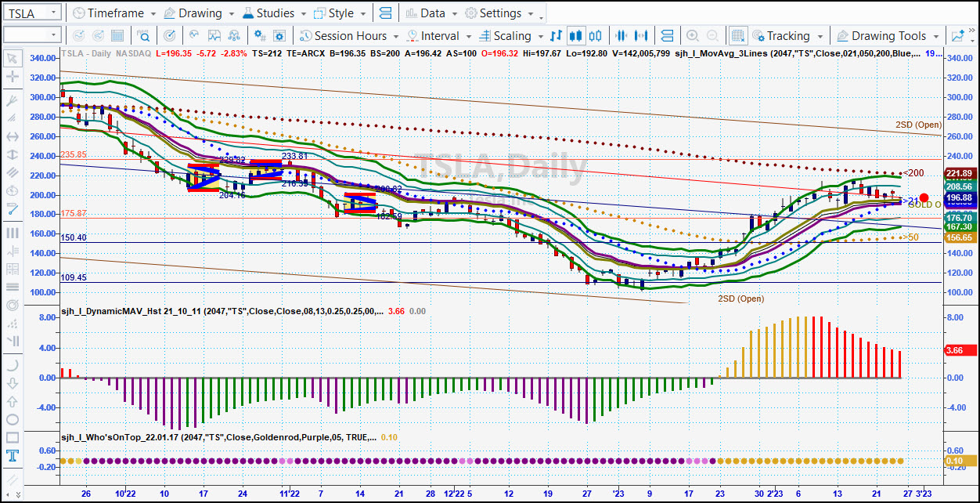Select the crosshair tool

pos(13,77)
